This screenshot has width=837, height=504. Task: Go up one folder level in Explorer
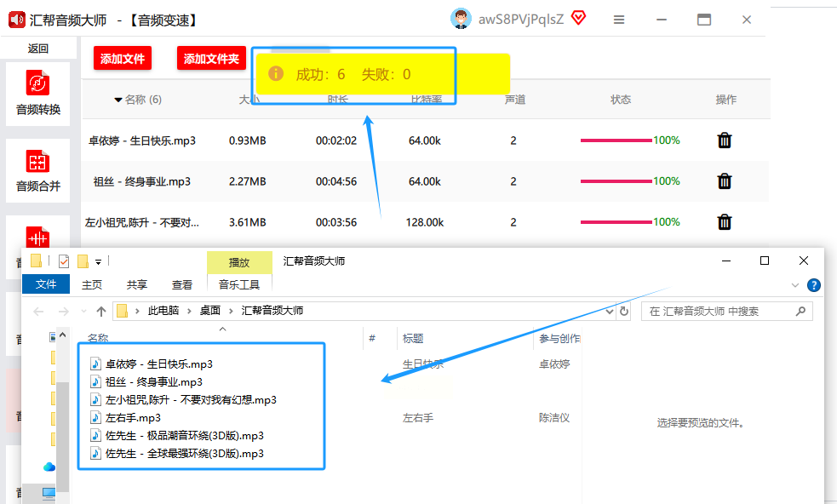click(100, 312)
